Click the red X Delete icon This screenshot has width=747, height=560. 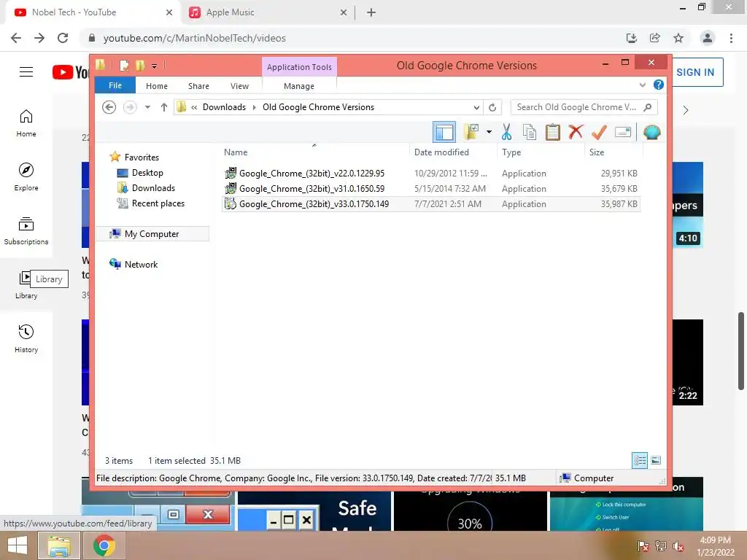coord(576,131)
